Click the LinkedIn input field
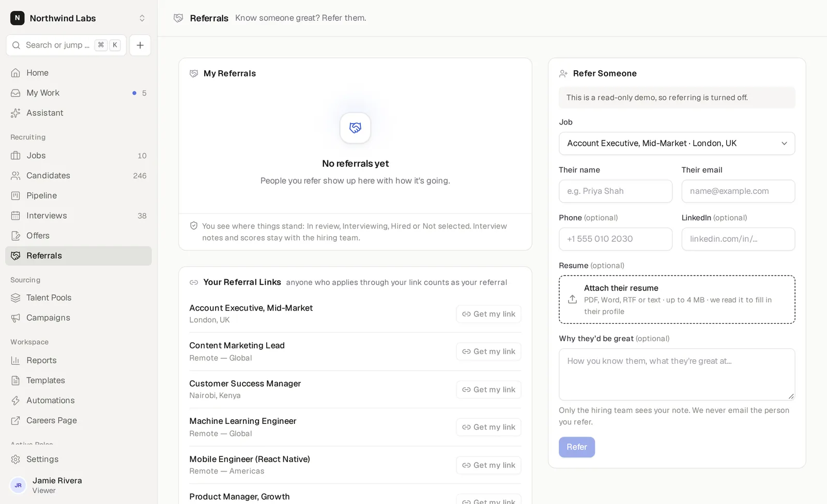 738,239
